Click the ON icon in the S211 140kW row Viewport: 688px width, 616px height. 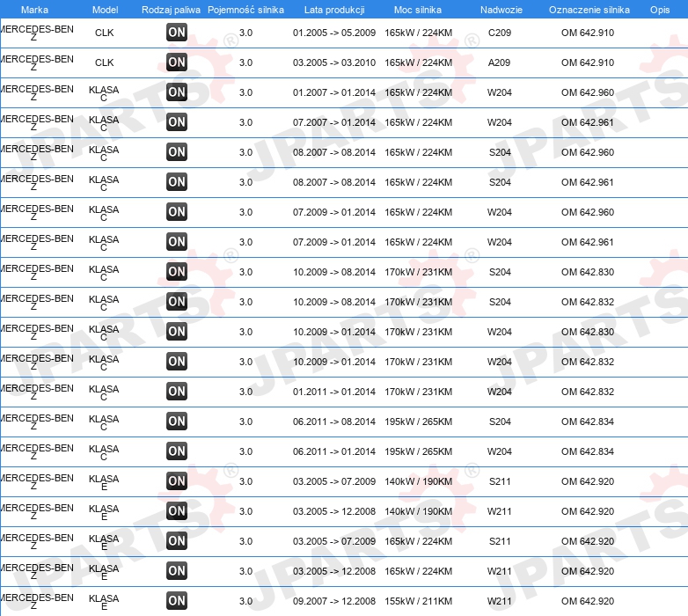177,481
